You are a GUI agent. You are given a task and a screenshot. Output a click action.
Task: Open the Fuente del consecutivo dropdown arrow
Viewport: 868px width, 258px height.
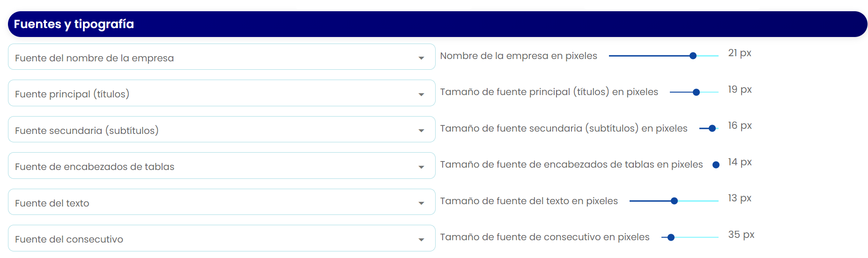(421, 239)
